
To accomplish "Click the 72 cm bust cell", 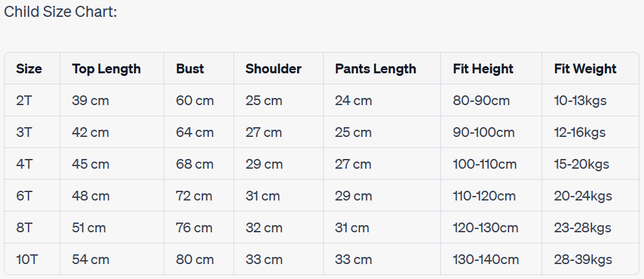I will [x=194, y=196].
